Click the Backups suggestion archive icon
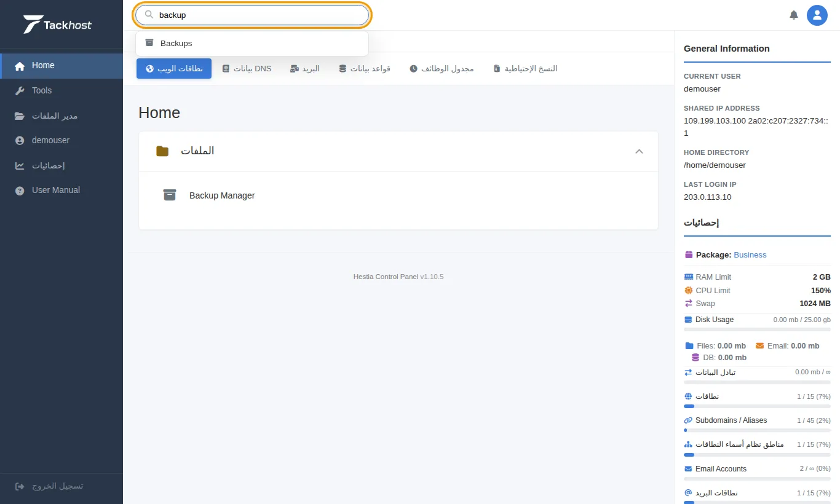 point(149,43)
